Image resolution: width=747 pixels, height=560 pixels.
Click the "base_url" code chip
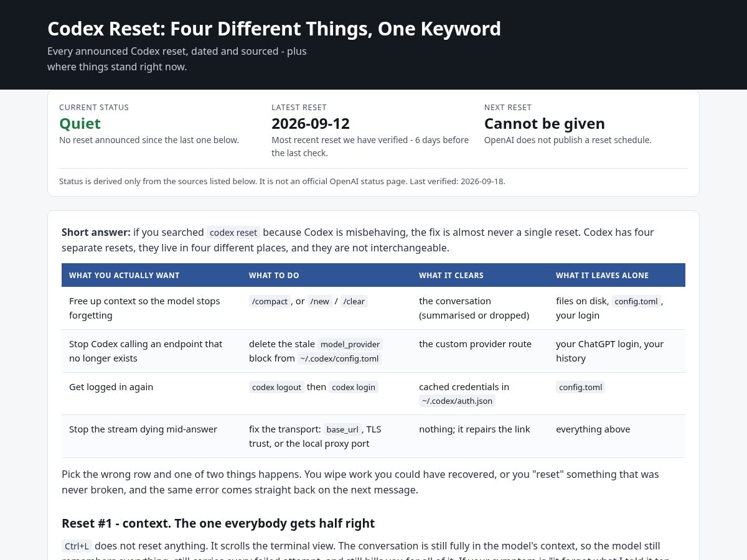tap(342, 429)
